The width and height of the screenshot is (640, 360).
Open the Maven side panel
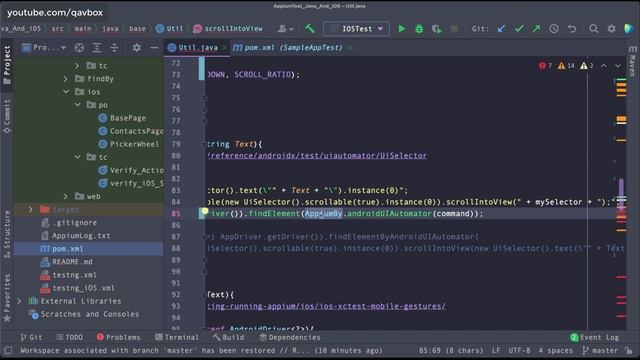pos(632,61)
